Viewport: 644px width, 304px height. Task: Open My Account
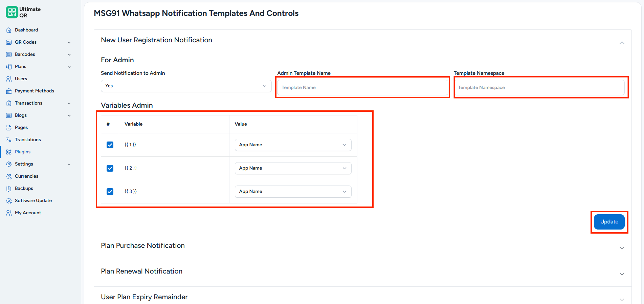point(28,213)
